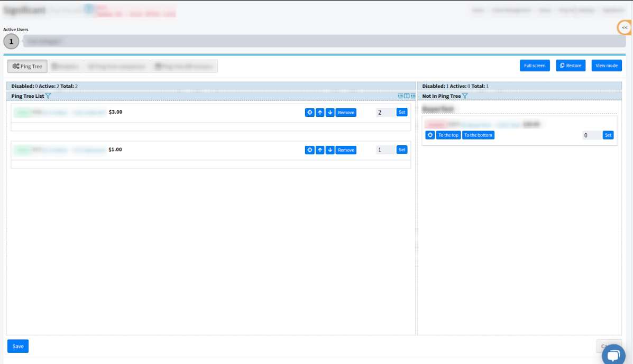Click the Full screen button
Viewport: 633px width, 364px height.
click(535, 66)
